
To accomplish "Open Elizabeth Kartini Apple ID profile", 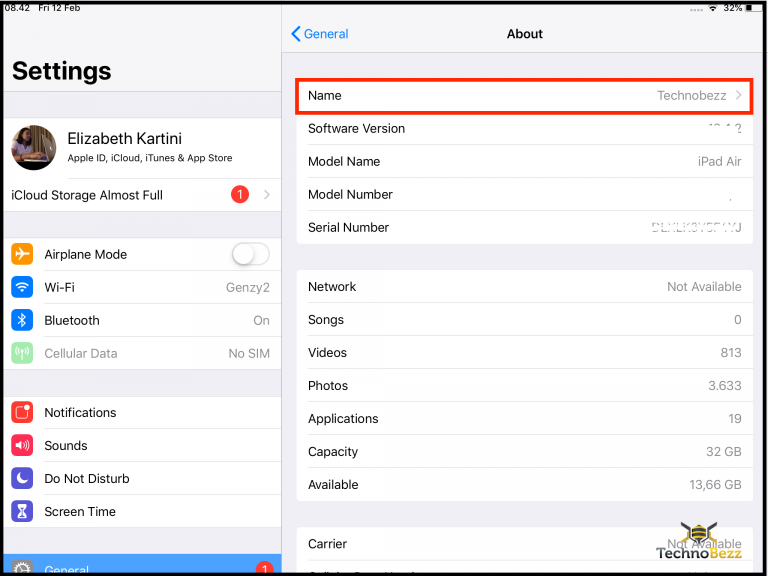I will tap(143, 147).
